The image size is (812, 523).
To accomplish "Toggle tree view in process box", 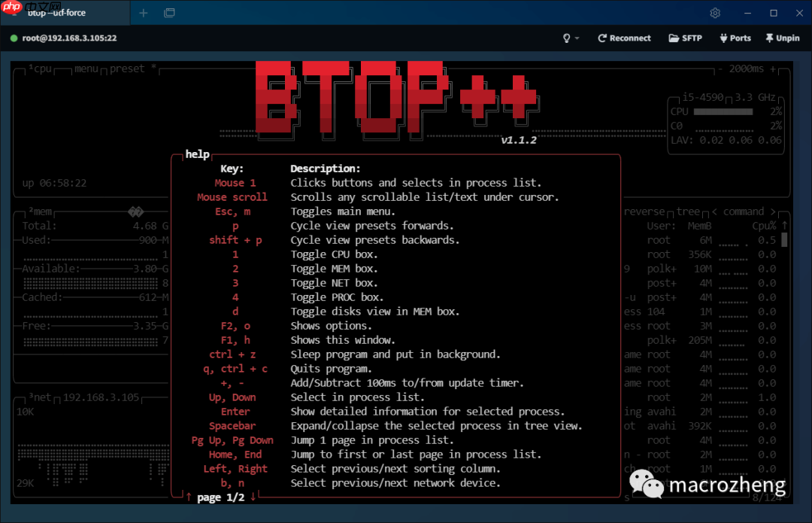I will click(x=688, y=212).
